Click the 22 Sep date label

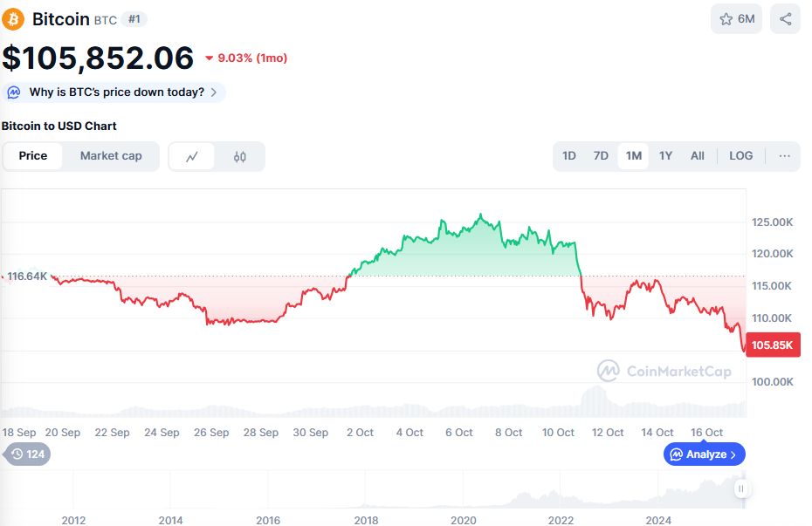tap(112, 433)
